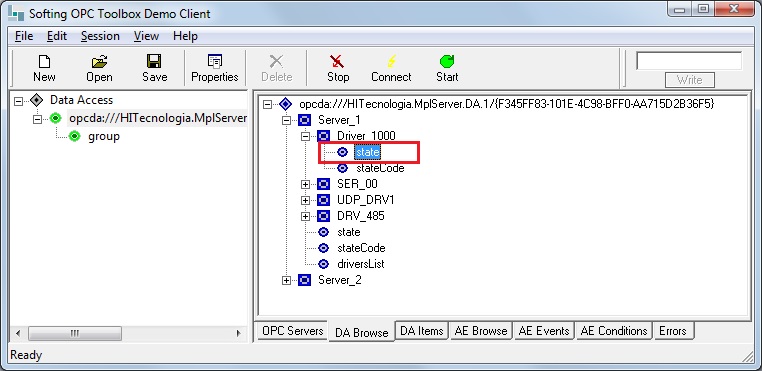Select the highlighted state item under Driver_1000
The image size is (762, 371).
point(367,152)
